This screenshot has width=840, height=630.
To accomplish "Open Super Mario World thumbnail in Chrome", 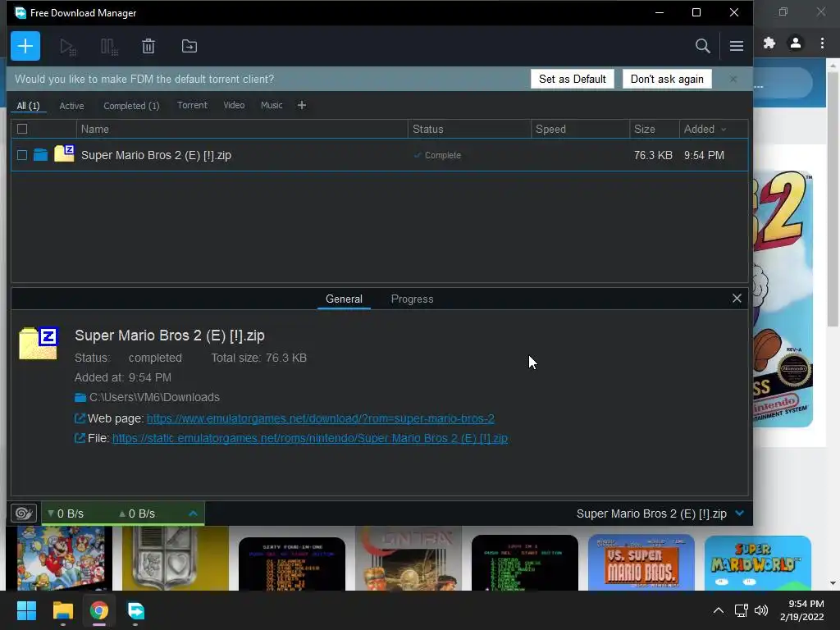I will (x=757, y=563).
